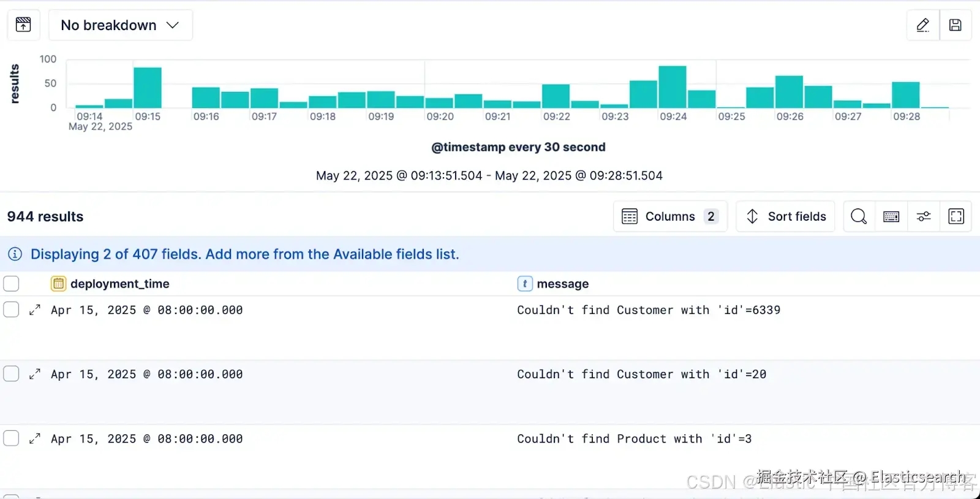Click the tallest histogram bar near 09:24
This screenshot has height=499, width=980.
pos(673,86)
